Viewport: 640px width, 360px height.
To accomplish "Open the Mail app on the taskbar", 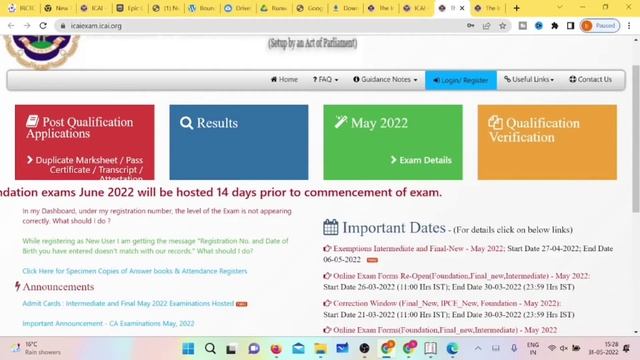I will point(298,349).
